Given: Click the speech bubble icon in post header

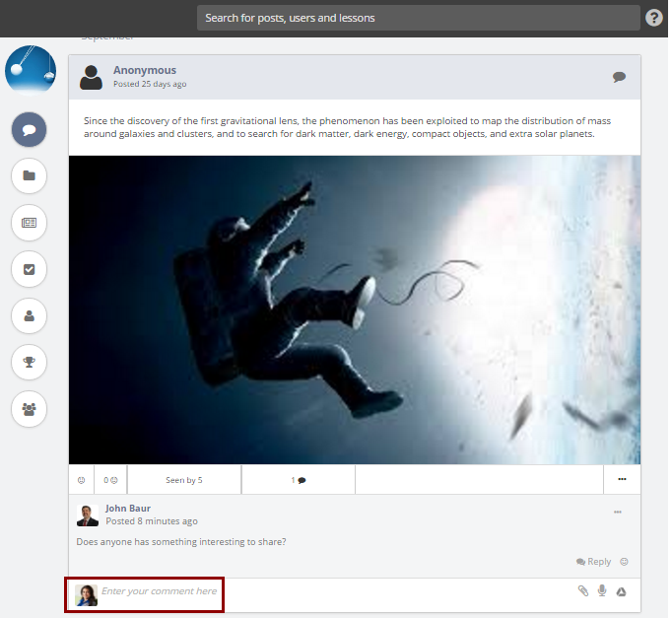Looking at the screenshot, I should 619,77.
